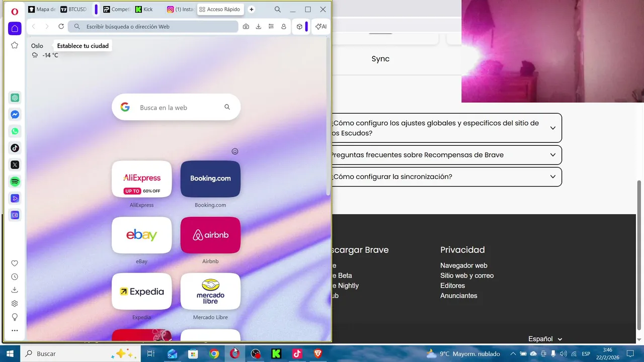644x362 pixels.
Task: Click the purple Home sidebar icon
Action: (15, 29)
